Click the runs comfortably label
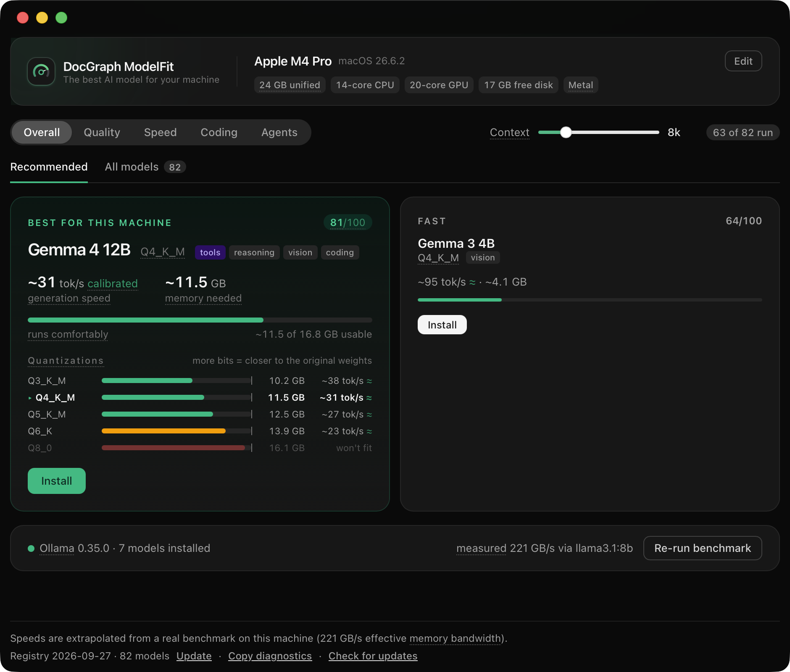Image resolution: width=790 pixels, height=672 pixels. tap(68, 334)
